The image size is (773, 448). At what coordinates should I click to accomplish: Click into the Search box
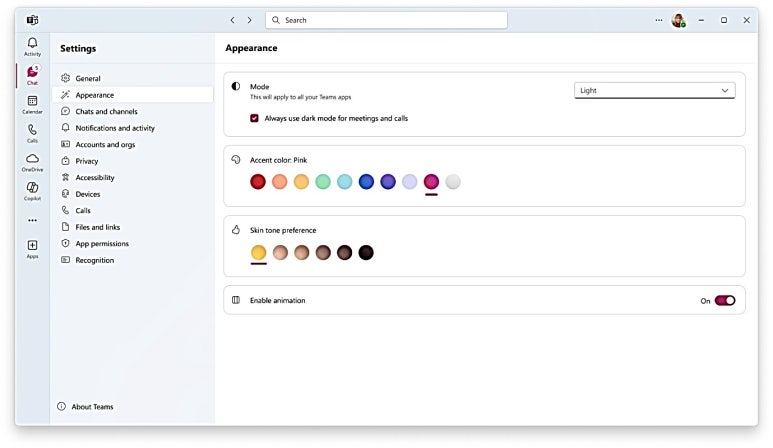[386, 20]
